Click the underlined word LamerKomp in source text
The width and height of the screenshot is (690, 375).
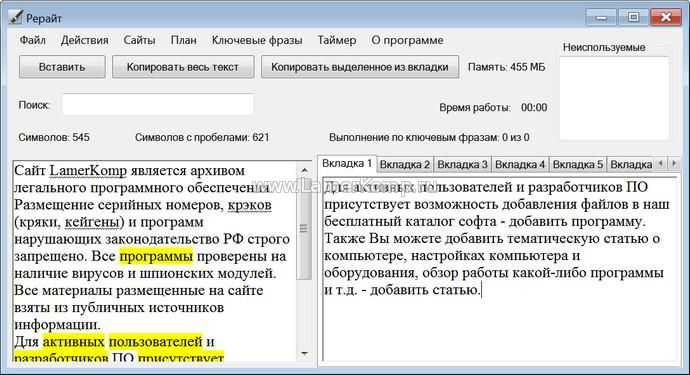tap(88, 170)
